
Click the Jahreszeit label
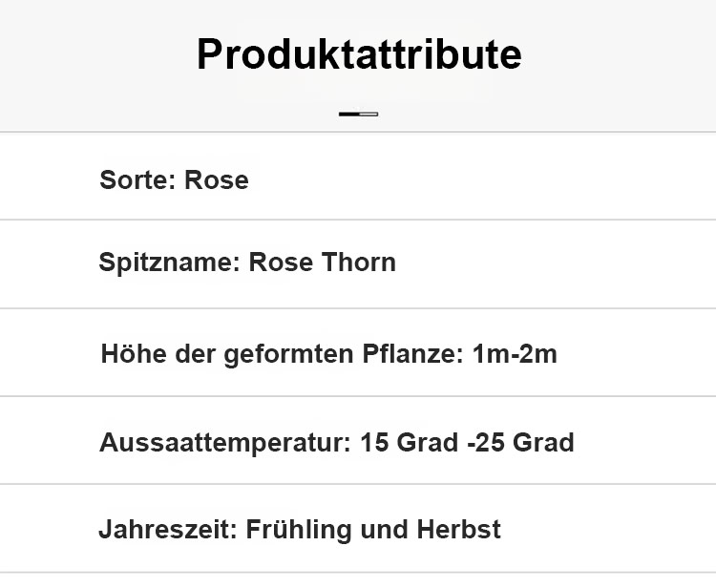168,530
